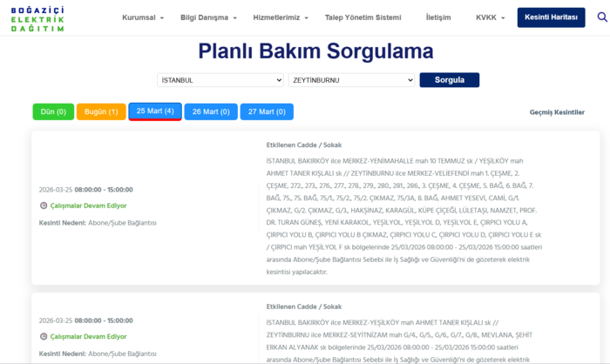This screenshot has width=610, height=364.
Task: Select the Dün (0) tab
Action: [53, 111]
